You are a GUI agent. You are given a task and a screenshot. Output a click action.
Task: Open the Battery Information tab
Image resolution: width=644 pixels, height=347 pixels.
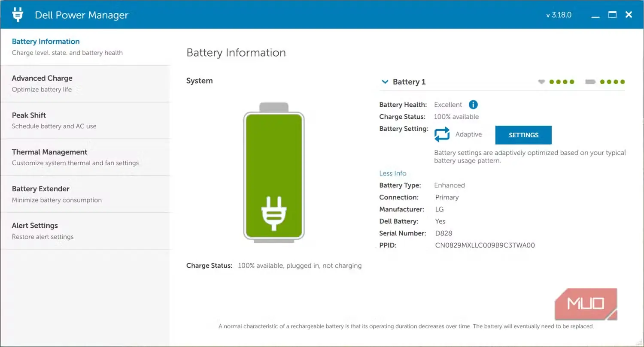(85, 47)
